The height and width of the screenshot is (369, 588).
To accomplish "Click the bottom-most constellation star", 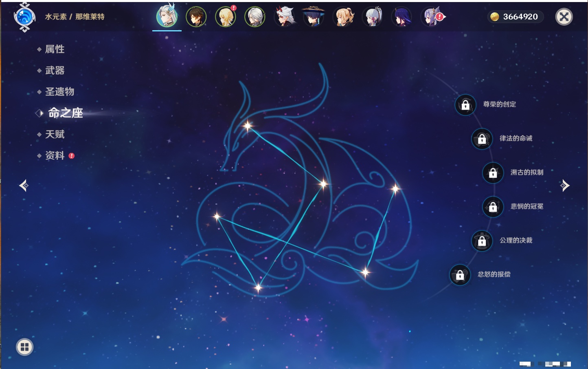I will (258, 288).
